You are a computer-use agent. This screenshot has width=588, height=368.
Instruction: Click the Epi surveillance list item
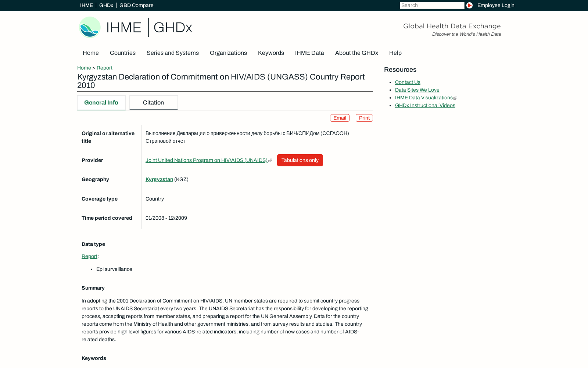(x=114, y=269)
